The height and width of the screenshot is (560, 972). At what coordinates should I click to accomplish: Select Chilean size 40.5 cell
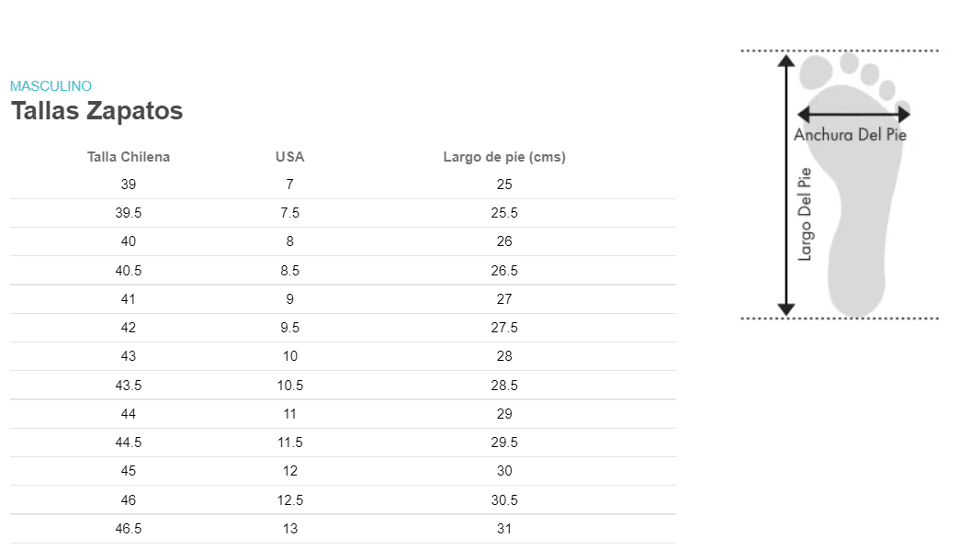coord(129,271)
